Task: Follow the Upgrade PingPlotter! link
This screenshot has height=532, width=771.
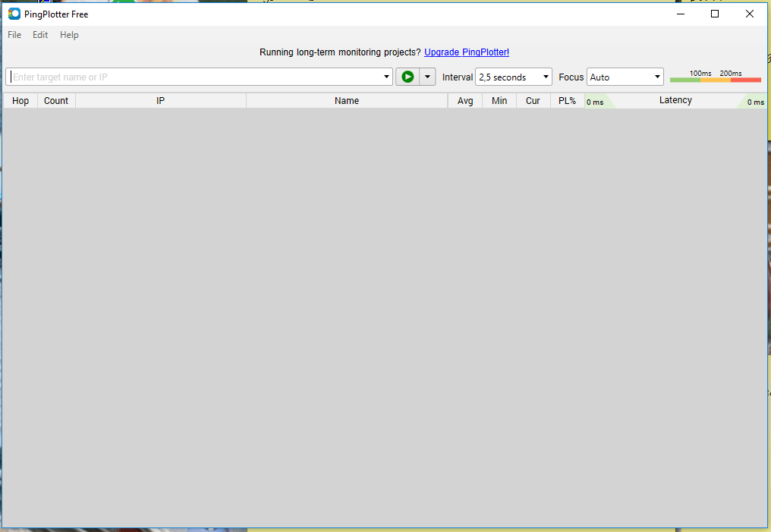Action: click(467, 52)
